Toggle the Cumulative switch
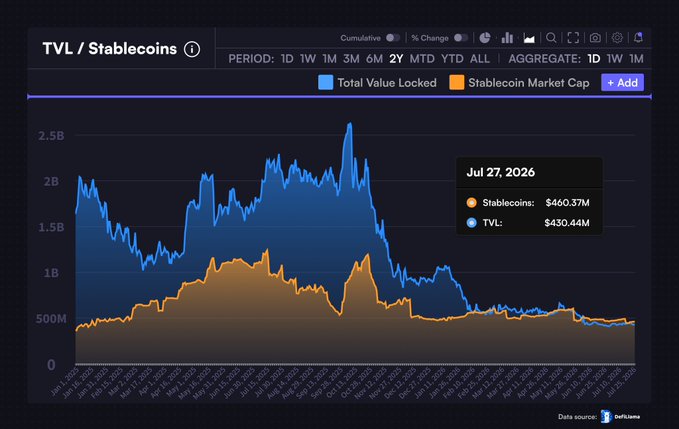The image size is (679, 429). point(393,38)
